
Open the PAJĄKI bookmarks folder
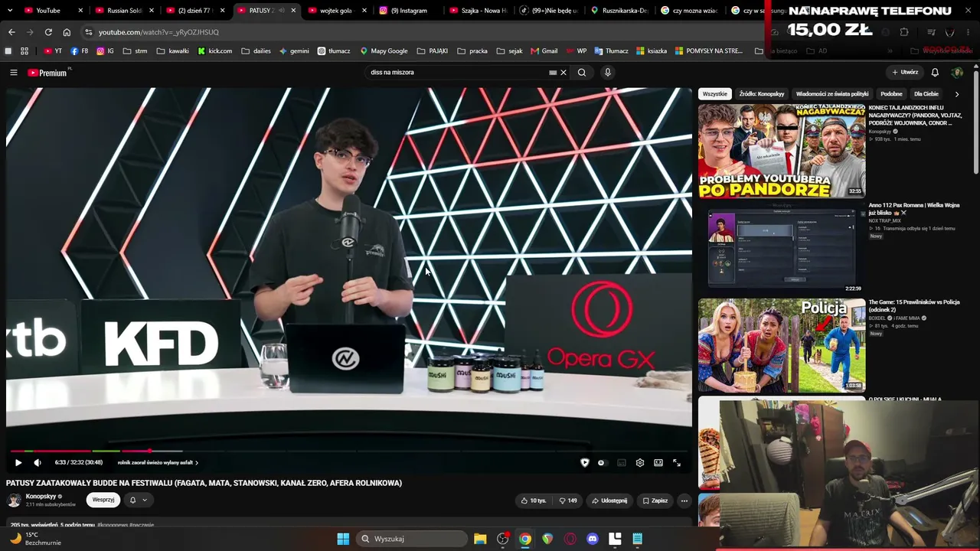(x=433, y=51)
